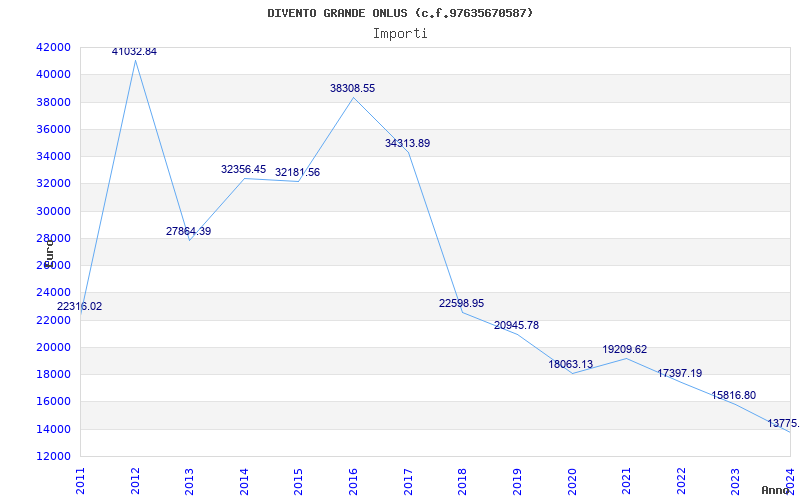The width and height of the screenshot is (800, 500).
Task: Select the data label 34313.89
Action: click(407, 143)
